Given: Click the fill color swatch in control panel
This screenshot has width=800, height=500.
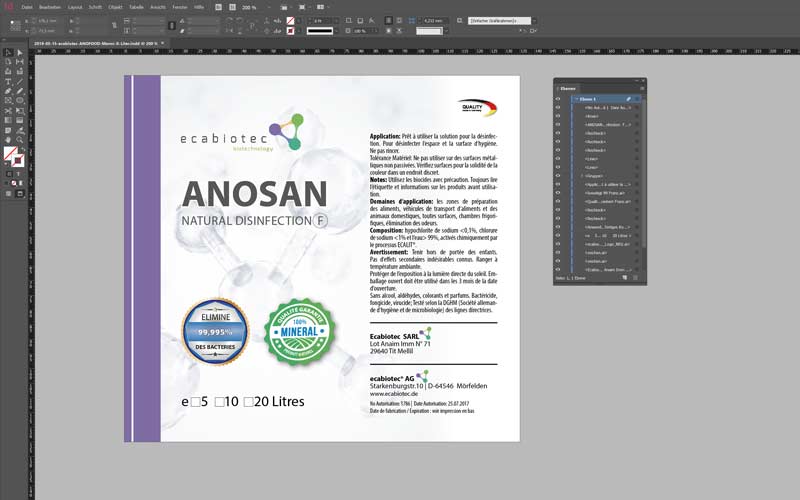Looking at the screenshot, I should (290, 20).
